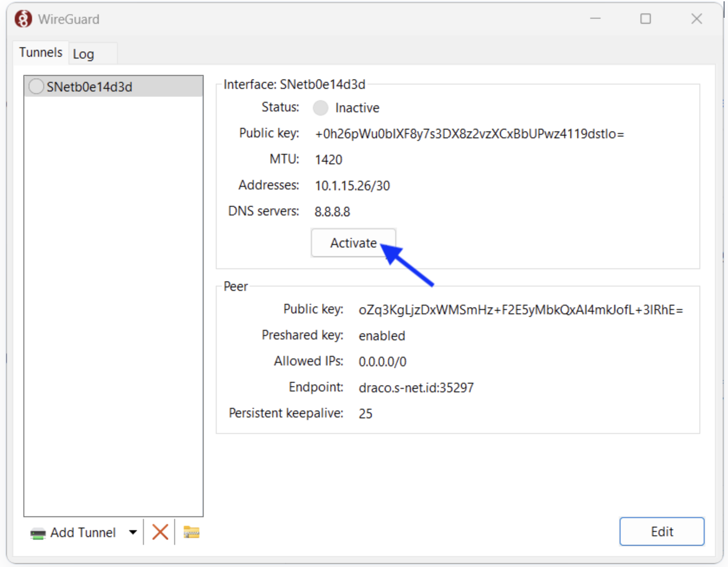Close the WireGuard window
Viewport: 728px width, 567px height.
click(696, 19)
